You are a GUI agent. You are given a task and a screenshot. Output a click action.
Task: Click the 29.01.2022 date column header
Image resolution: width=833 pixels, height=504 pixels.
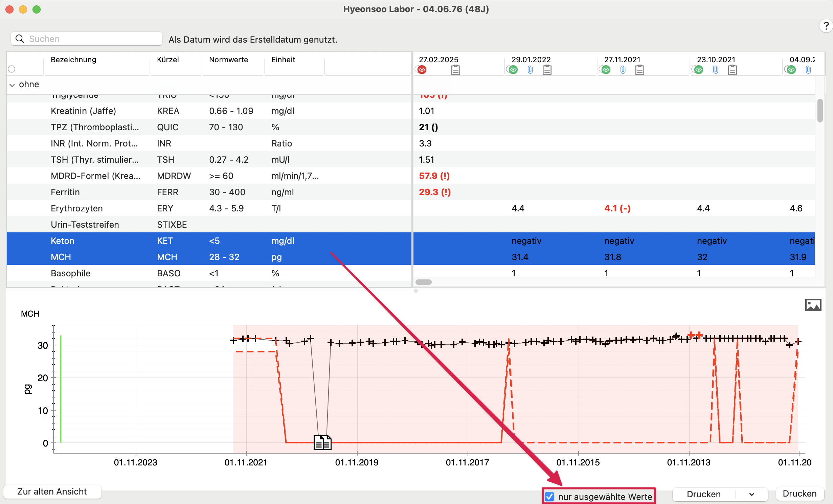point(531,60)
